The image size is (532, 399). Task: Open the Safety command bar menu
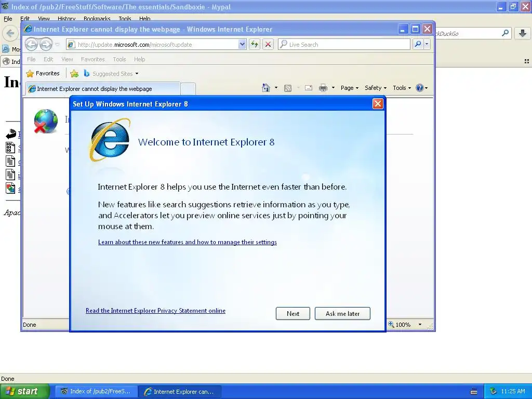pos(376,88)
